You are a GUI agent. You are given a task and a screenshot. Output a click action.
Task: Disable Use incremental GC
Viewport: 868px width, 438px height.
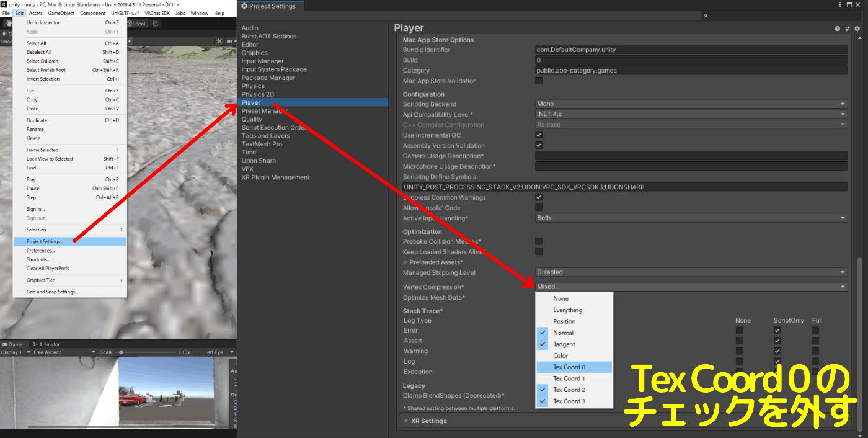[539, 135]
